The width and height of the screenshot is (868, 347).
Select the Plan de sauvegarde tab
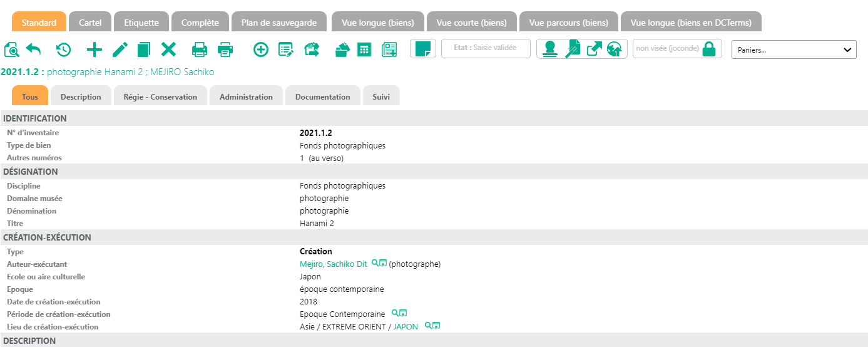point(279,23)
